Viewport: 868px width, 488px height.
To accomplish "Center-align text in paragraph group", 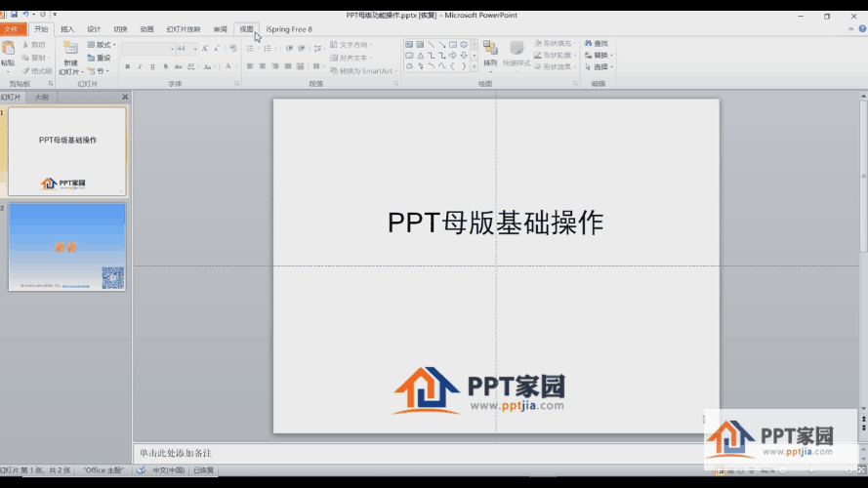I will 263,66.
